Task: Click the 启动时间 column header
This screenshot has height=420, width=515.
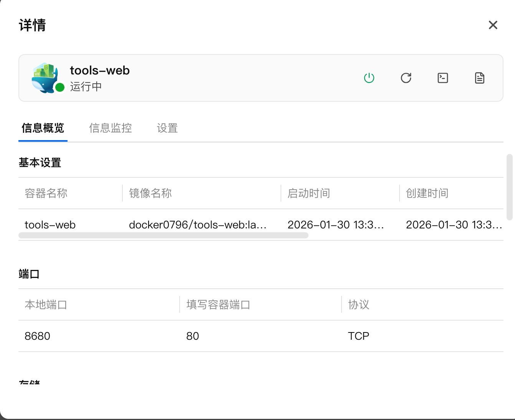Action: tap(309, 193)
